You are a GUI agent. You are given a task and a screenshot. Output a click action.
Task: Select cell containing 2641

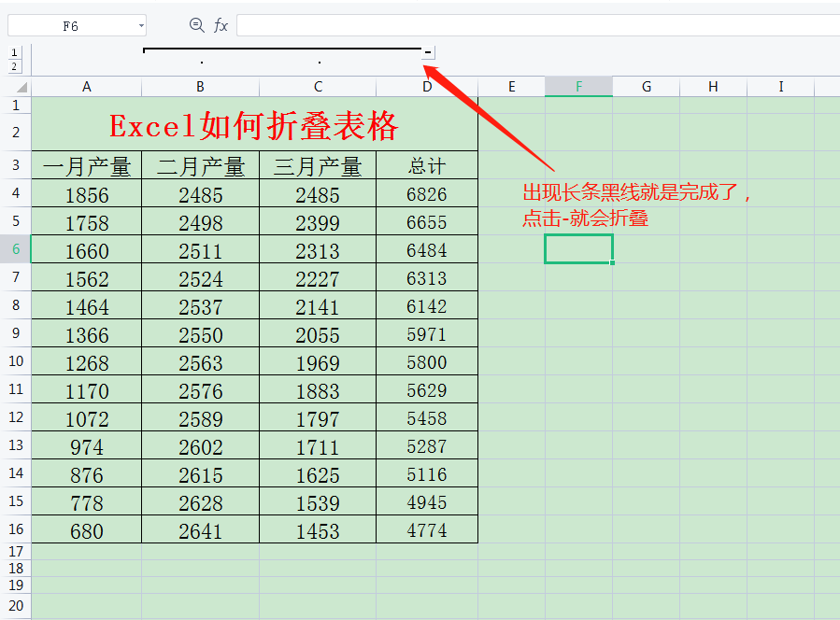[x=200, y=529]
